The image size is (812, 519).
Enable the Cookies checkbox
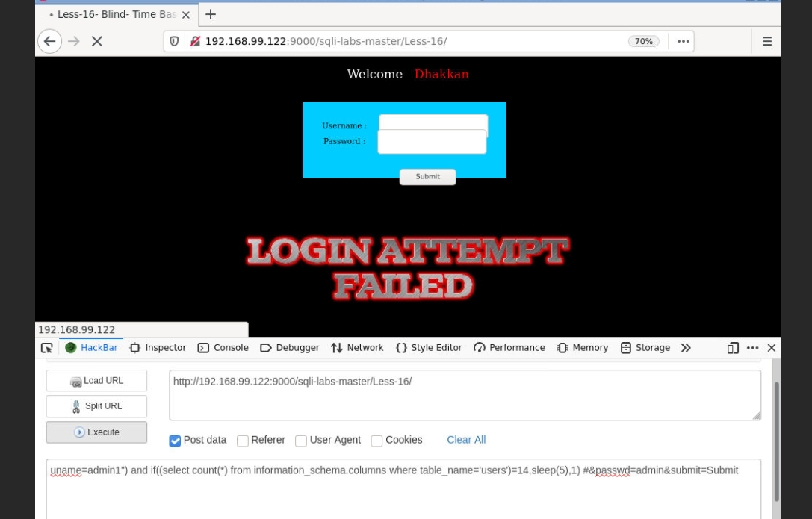coord(377,441)
